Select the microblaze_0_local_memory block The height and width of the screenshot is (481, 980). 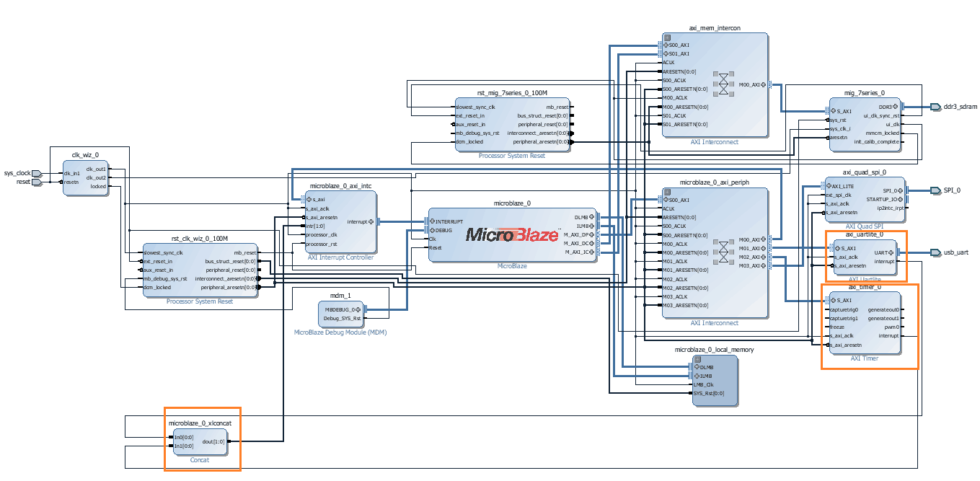pos(715,380)
